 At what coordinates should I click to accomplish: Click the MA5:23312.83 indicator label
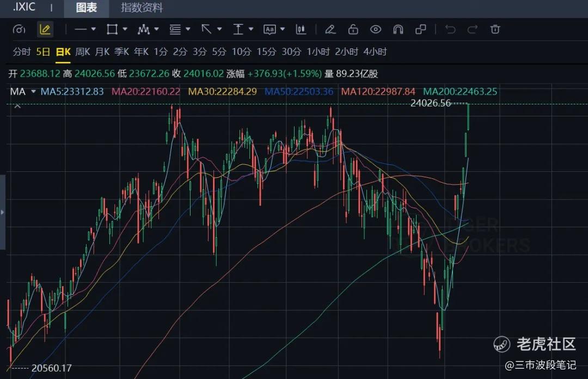[x=72, y=91]
